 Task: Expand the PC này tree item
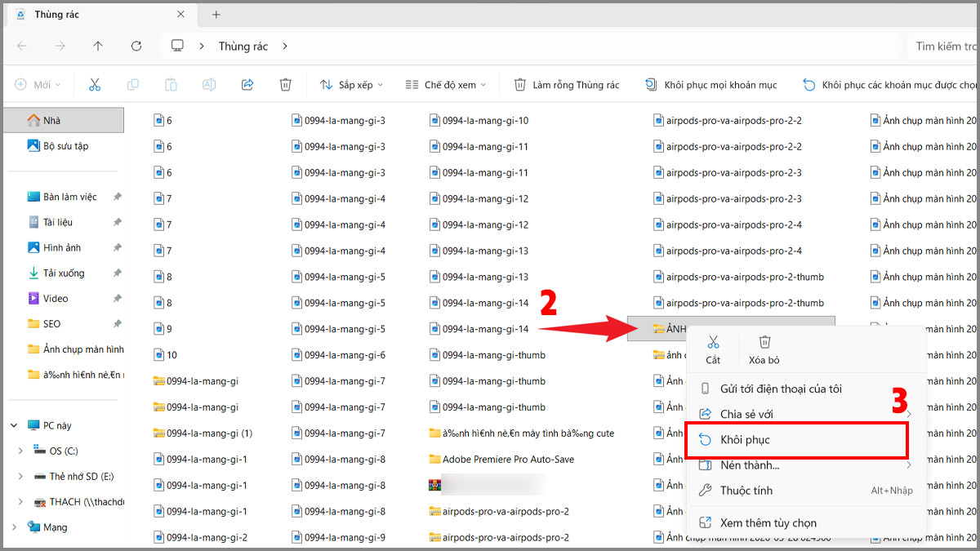click(13, 424)
